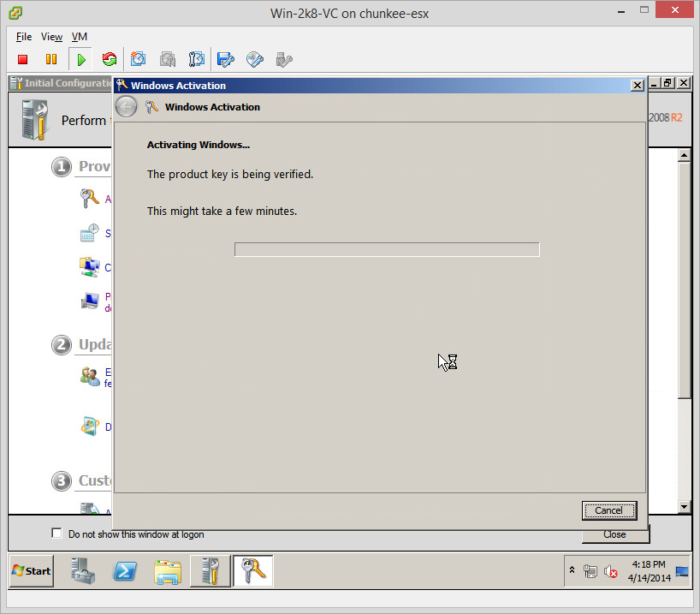
Task: Open Server Manager from the taskbar
Action: tap(83, 571)
